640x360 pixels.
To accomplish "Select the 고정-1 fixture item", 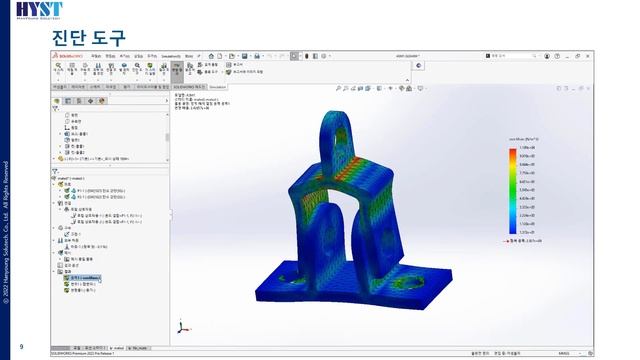I will pos(72,234).
